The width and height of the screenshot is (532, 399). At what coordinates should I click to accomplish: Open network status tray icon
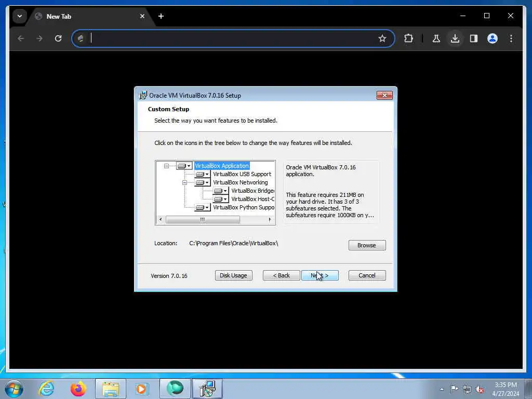(x=467, y=389)
